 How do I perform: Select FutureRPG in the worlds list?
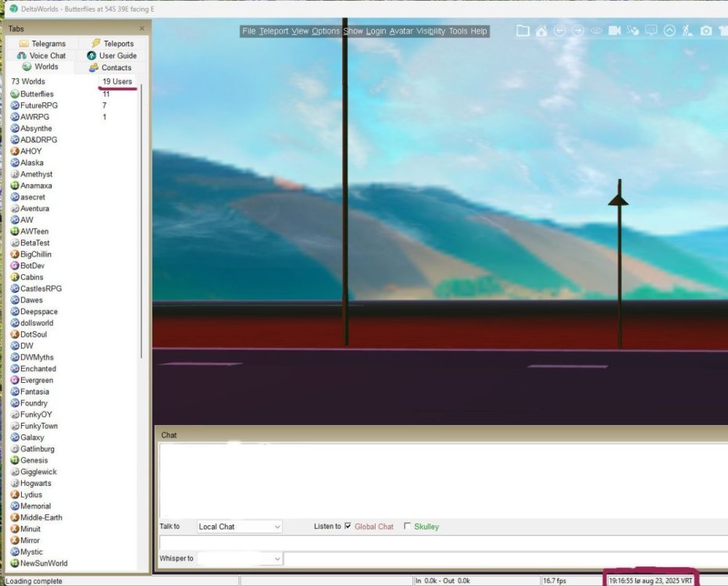click(39, 105)
